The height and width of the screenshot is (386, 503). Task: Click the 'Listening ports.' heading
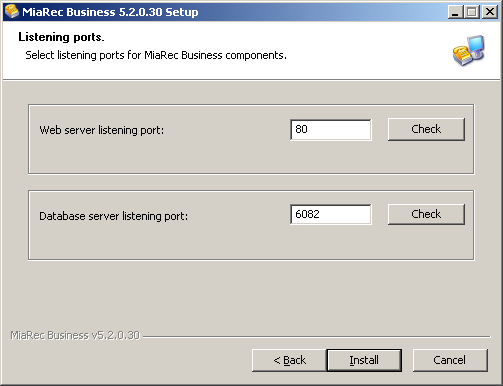point(61,37)
